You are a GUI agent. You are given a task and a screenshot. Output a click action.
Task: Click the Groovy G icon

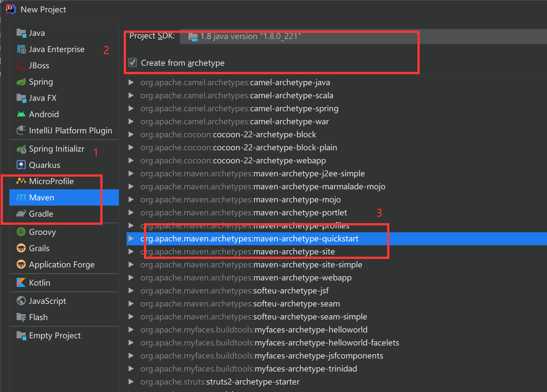21,232
